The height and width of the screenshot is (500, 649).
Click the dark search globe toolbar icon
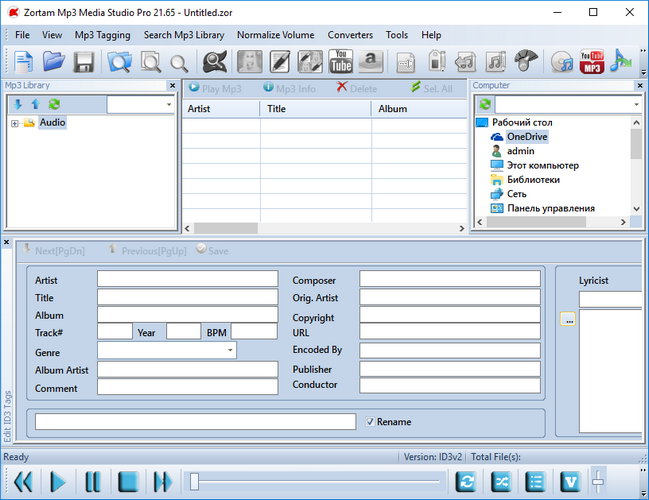click(214, 62)
